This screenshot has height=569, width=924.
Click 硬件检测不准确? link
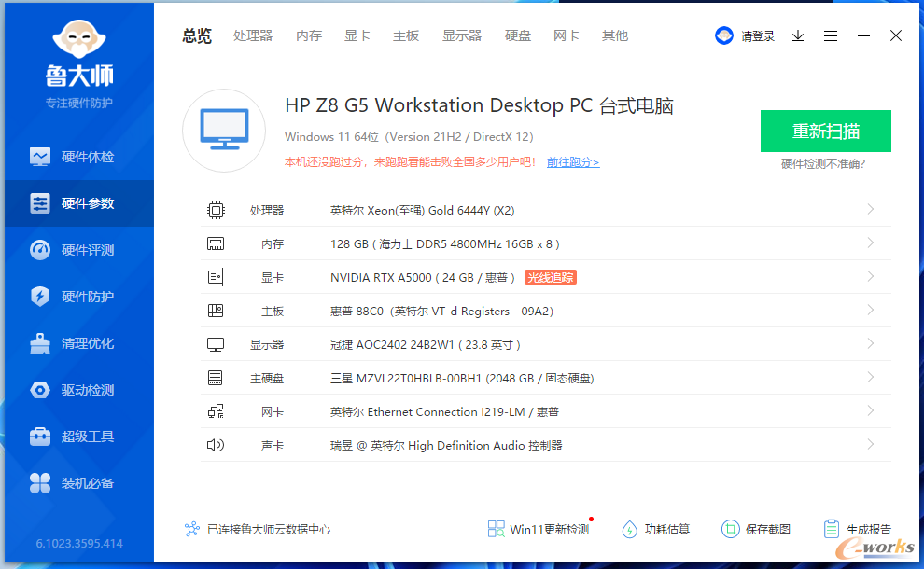(823, 164)
